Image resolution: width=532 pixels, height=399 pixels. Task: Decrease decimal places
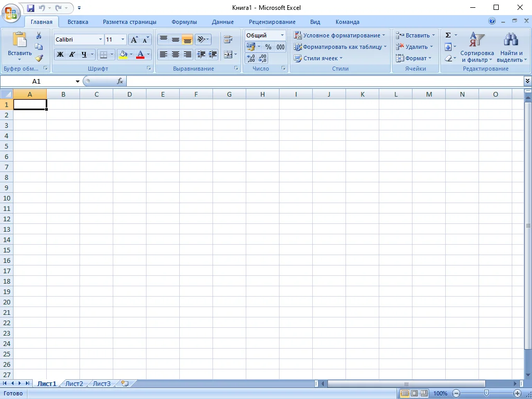click(x=262, y=58)
